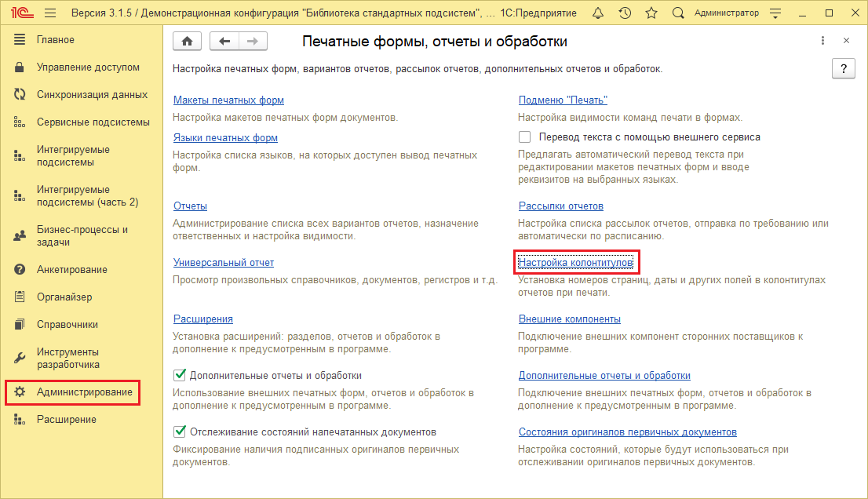Click the sync icon for Синхронизация данных

click(20, 95)
